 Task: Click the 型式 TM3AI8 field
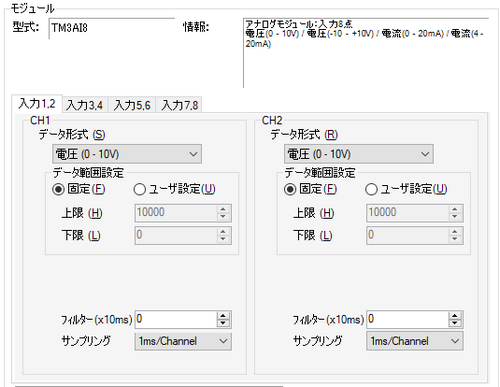[112, 29]
